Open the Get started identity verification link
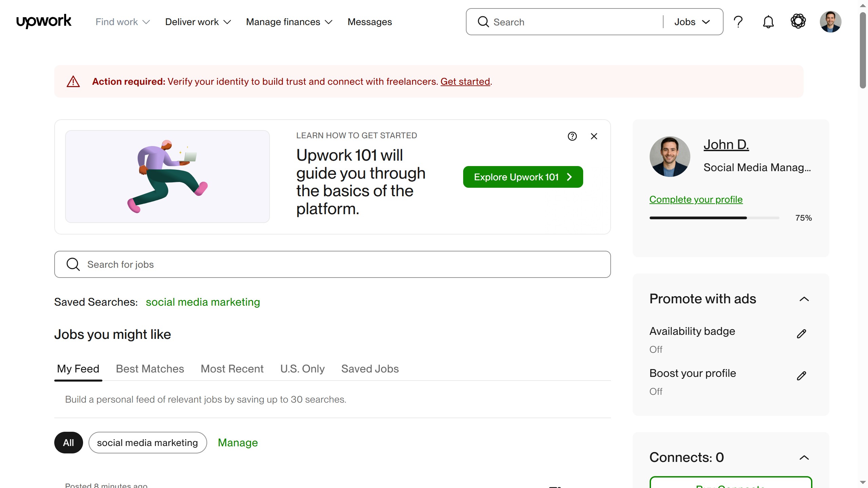868x488 pixels. 465,81
